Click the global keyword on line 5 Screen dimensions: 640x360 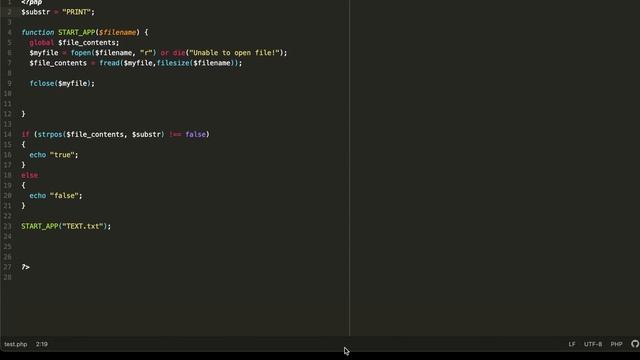(x=42, y=42)
